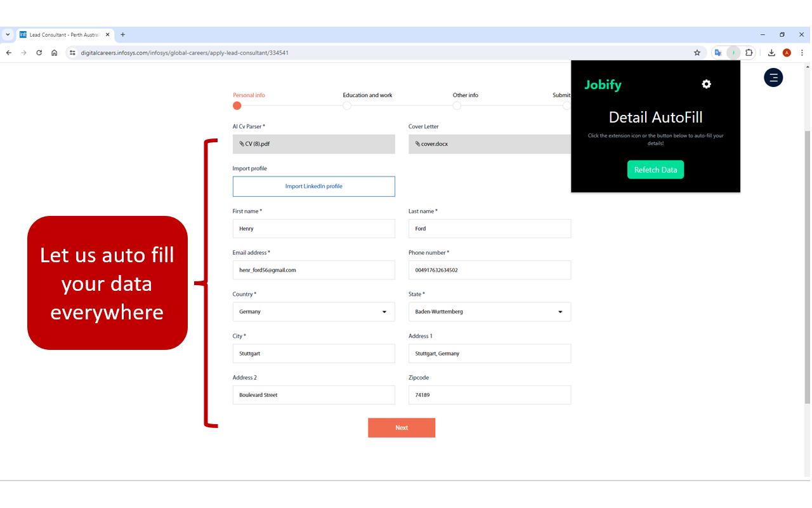Click the Jobify floating menu button
The image size is (812, 508).
pos(773,77)
